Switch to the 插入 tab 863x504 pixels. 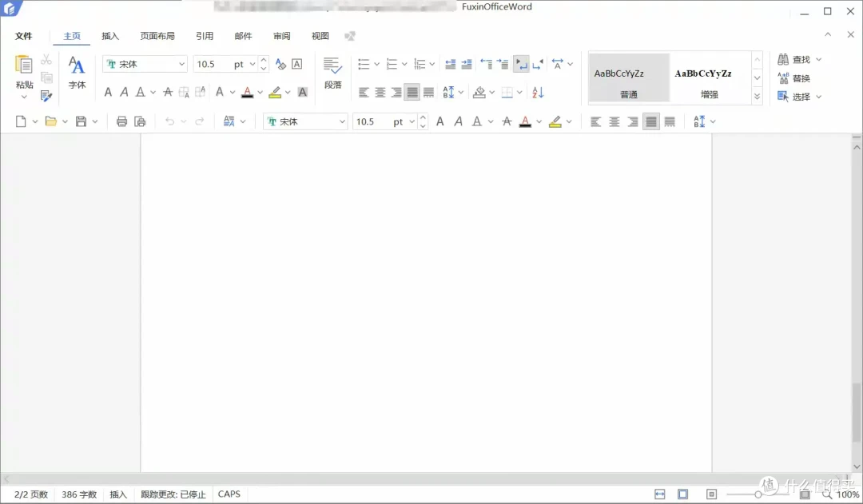110,36
